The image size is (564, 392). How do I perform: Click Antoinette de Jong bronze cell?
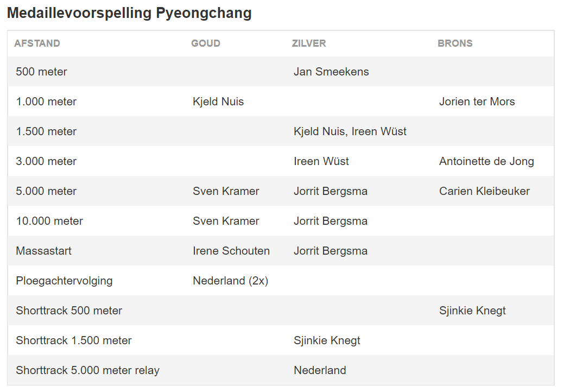pyautogui.click(x=486, y=161)
